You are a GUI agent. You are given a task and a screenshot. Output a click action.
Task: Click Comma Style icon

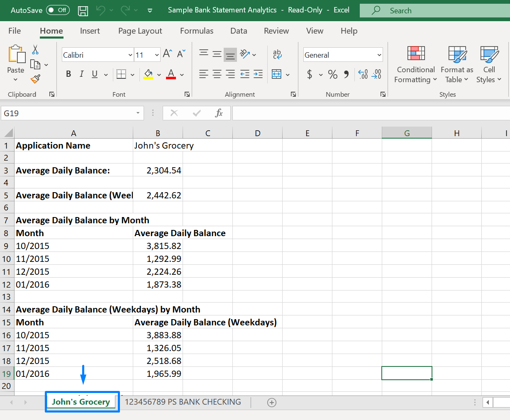click(x=346, y=74)
